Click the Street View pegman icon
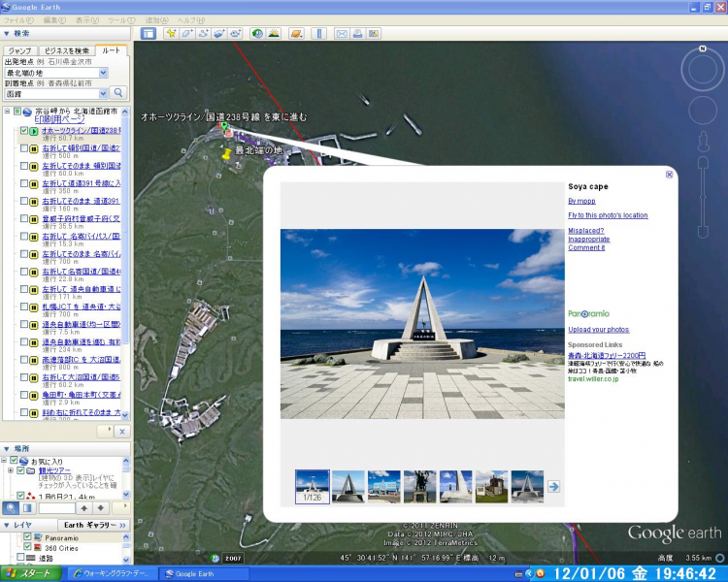The width and height of the screenshot is (728, 582). tap(703, 141)
